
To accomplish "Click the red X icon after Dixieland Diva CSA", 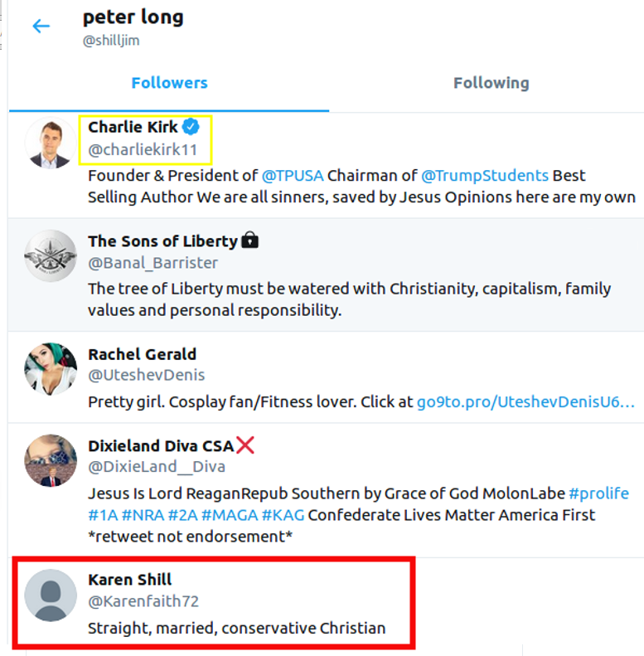I will (x=245, y=445).
